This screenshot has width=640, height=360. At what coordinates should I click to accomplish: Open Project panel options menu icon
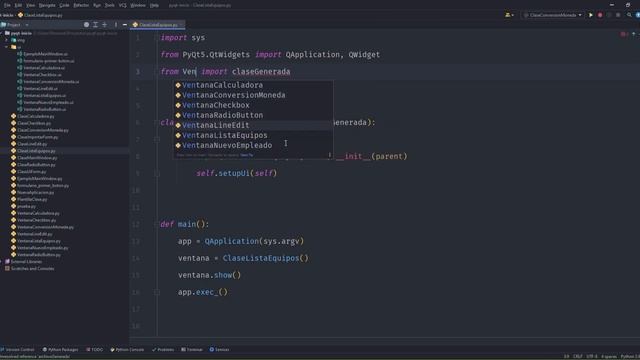pos(116,25)
